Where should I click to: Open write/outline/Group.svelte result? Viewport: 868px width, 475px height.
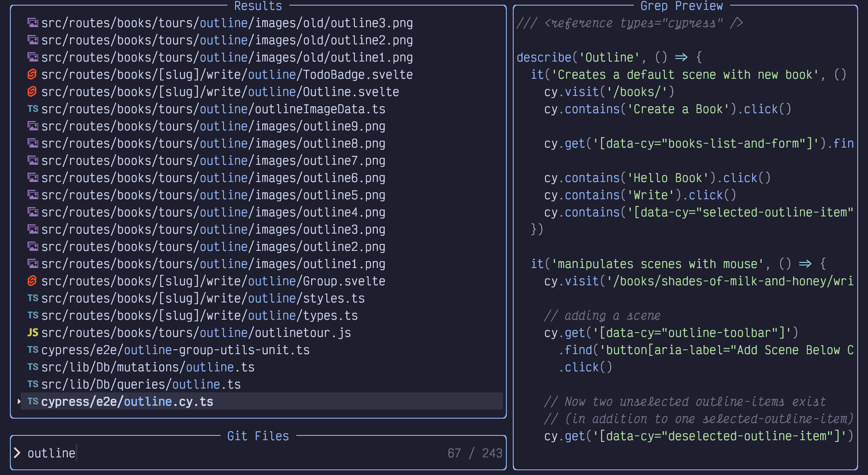click(213, 281)
